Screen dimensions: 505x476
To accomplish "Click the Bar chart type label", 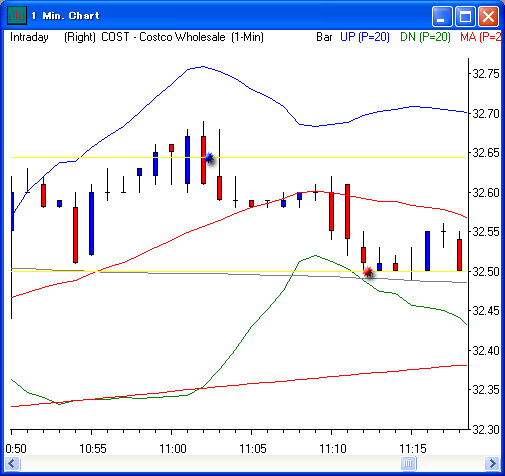I will (x=324, y=37).
